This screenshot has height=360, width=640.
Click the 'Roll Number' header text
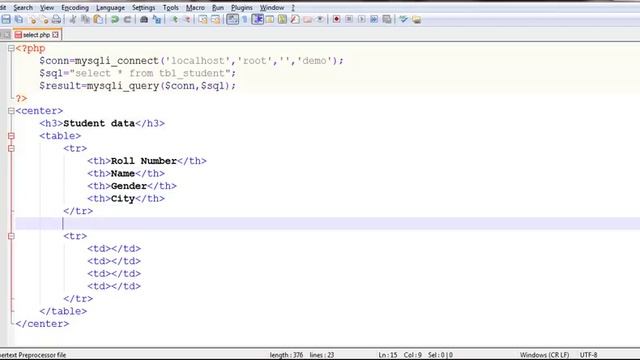(144, 161)
